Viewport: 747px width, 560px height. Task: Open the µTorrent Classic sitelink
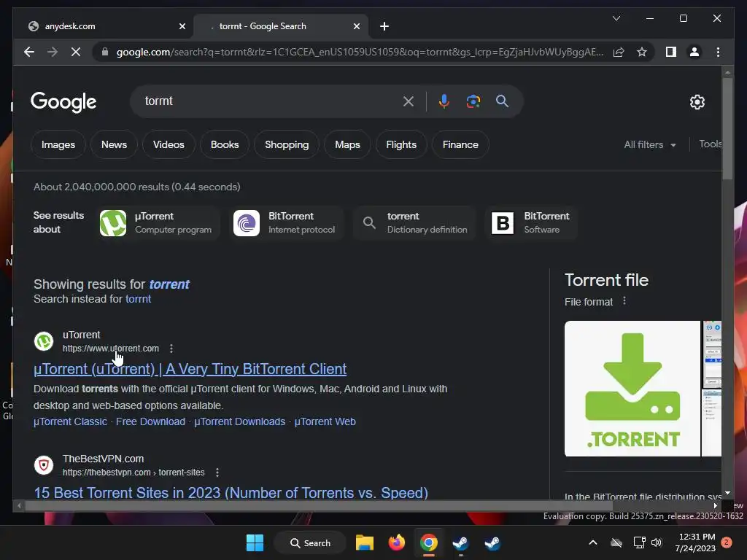[x=70, y=421]
